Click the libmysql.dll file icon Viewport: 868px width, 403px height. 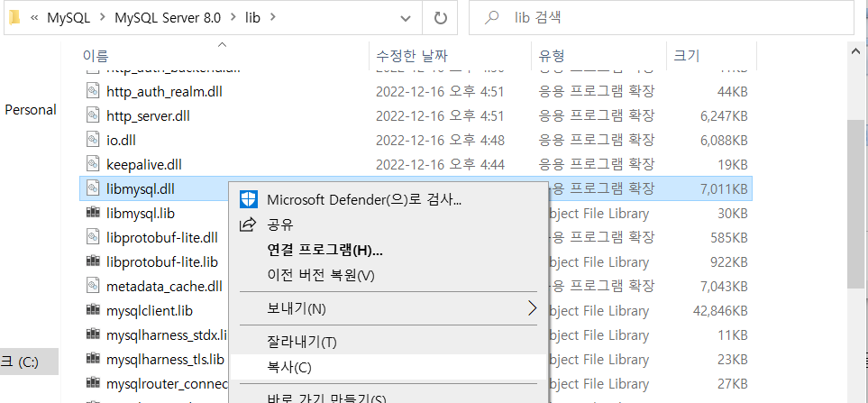(x=93, y=188)
